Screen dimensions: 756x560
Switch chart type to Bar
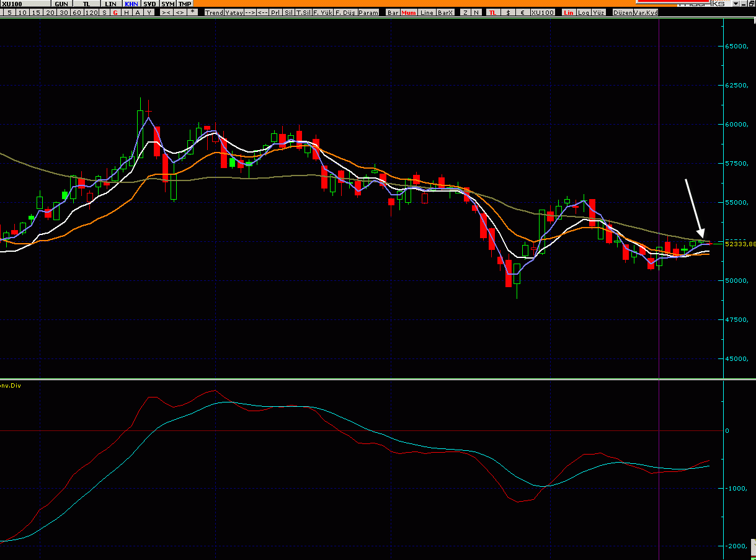(x=393, y=12)
